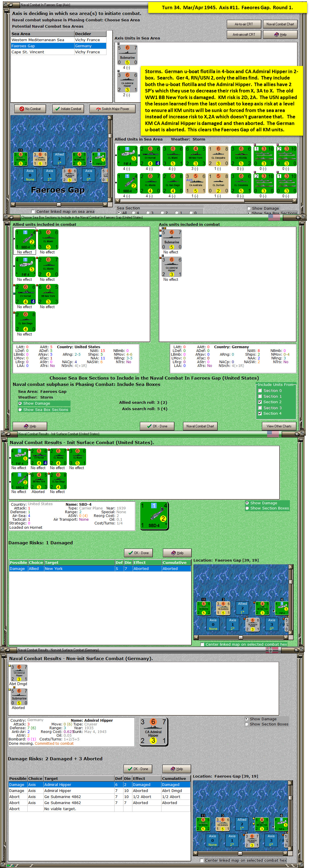Click CV Hornet in Allied units included in combat
This screenshot has width=310, height=868.
pos(25,294)
